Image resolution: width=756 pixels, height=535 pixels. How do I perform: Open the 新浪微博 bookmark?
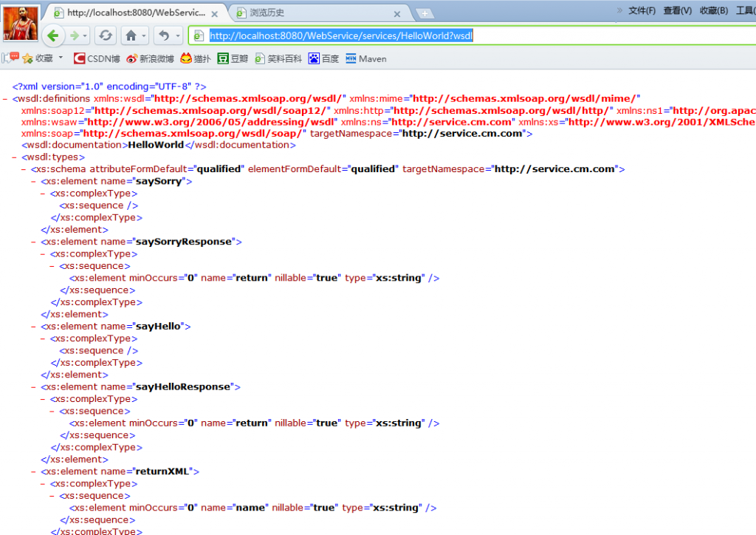tap(150, 58)
